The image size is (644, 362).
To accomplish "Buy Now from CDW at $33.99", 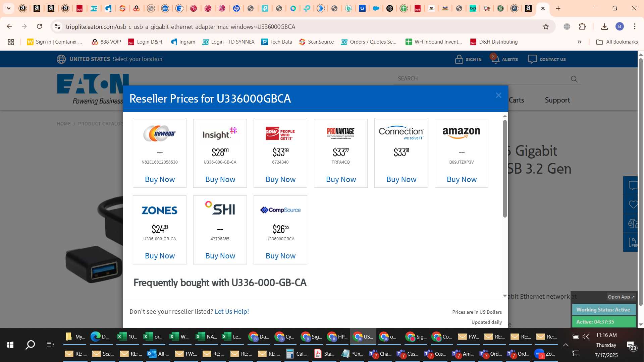I will 280,180.
